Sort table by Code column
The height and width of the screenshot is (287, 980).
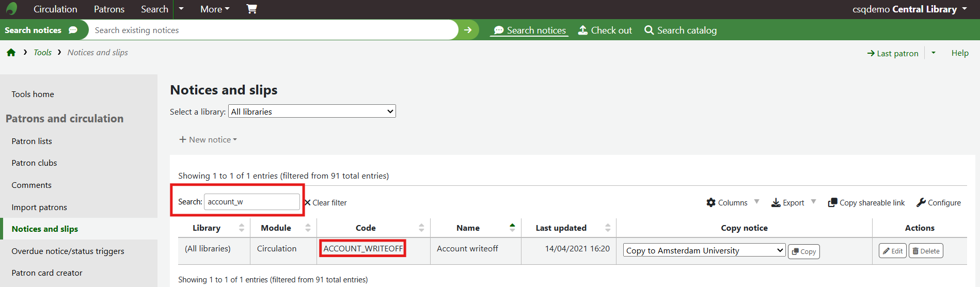[366, 228]
